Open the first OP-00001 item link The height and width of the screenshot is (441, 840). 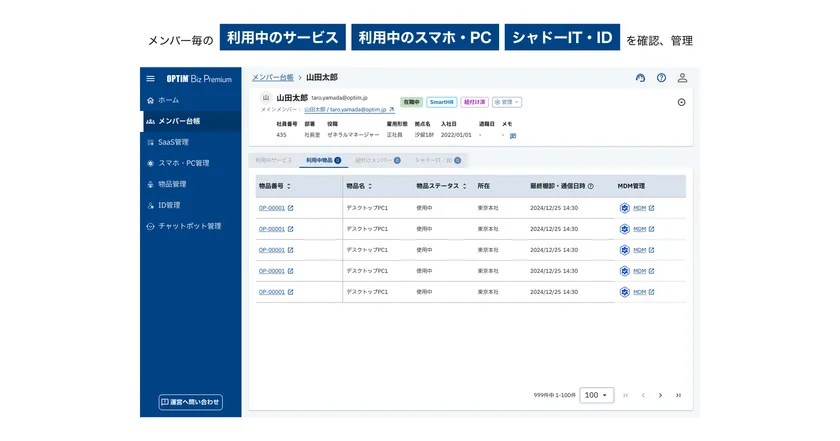(x=272, y=208)
